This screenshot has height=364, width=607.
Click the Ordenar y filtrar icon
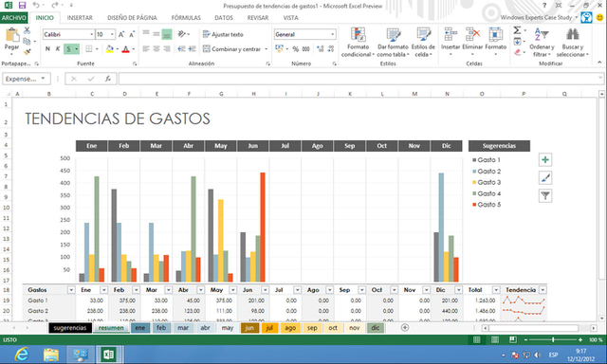point(542,35)
